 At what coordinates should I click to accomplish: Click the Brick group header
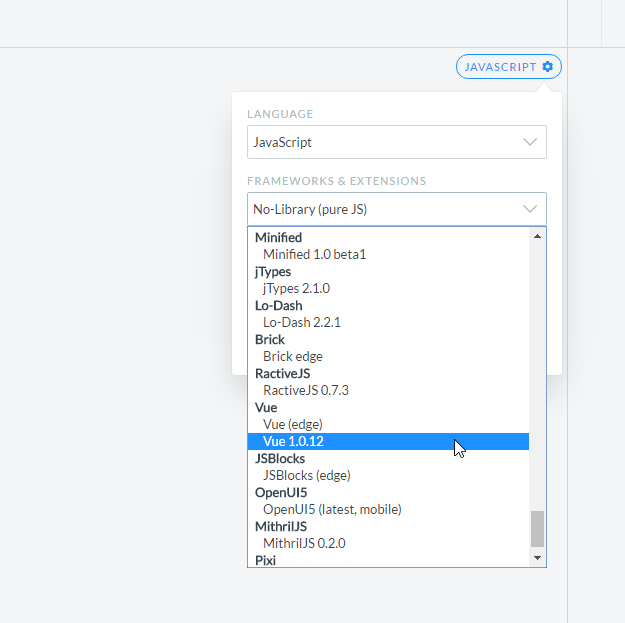tap(270, 340)
